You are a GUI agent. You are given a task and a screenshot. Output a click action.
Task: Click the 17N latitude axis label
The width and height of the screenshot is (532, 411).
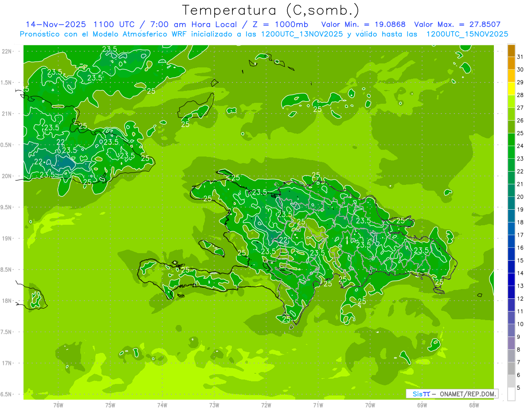7,364
